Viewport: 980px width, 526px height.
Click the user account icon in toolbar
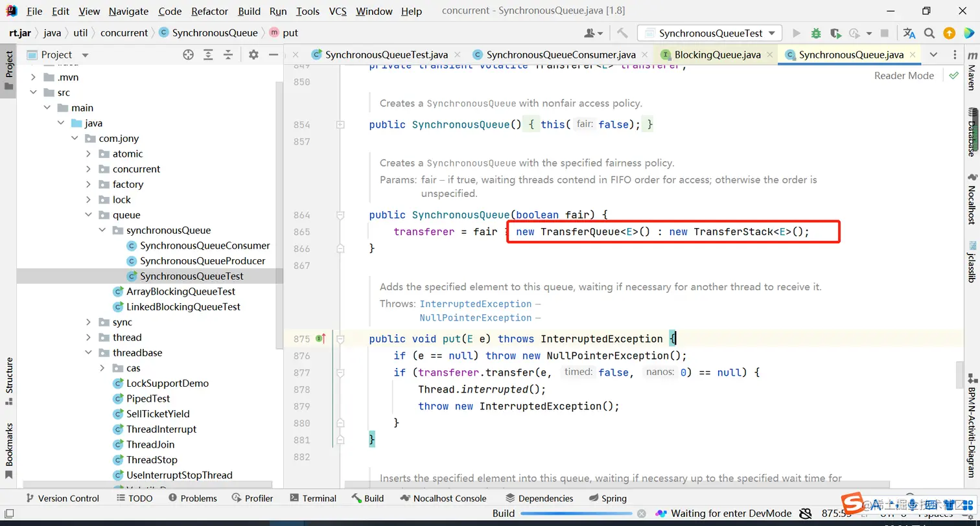(x=592, y=33)
